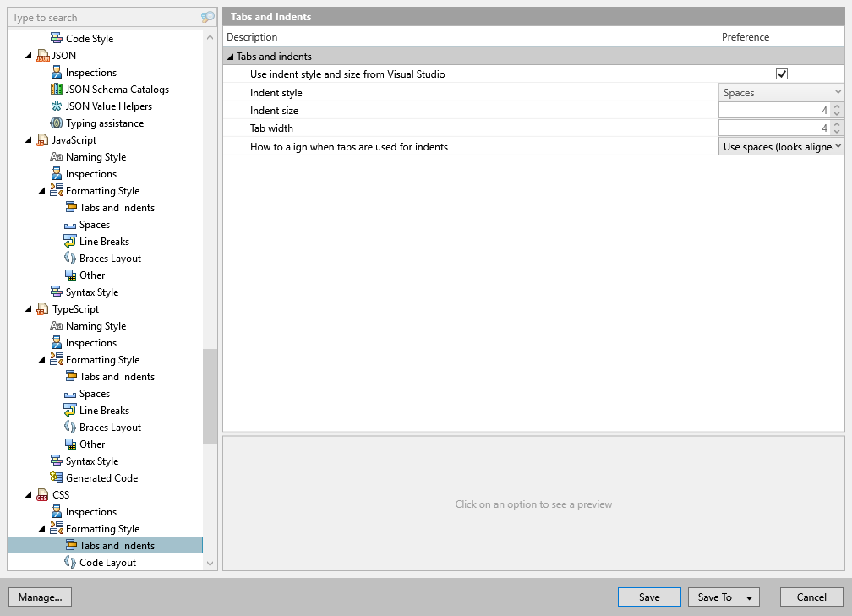Click the search input field
The width and height of the screenshot is (852, 616).
(x=101, y=17)
